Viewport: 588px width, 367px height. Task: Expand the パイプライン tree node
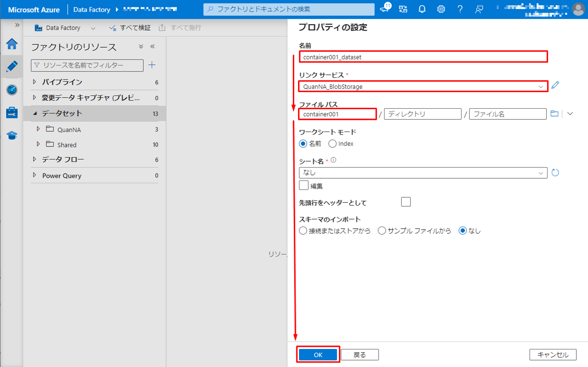pyautogui.click(x=35, y=82)
